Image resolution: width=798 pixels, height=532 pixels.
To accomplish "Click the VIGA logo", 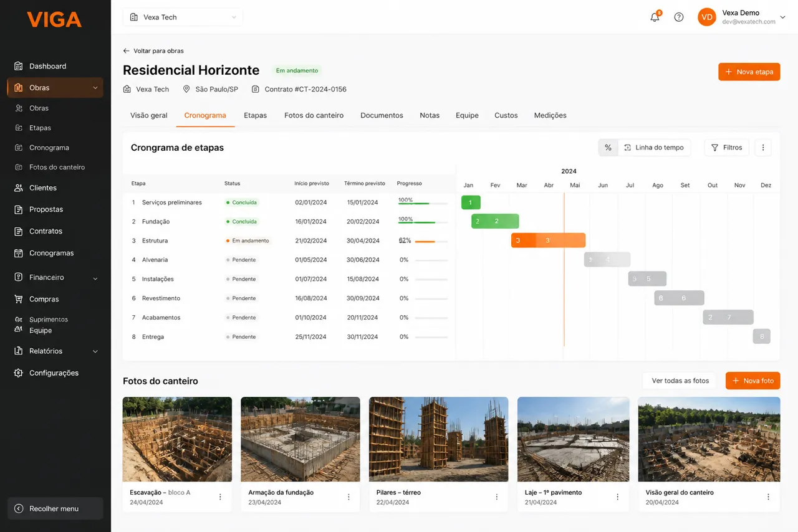I will click(x=54, y=19).
